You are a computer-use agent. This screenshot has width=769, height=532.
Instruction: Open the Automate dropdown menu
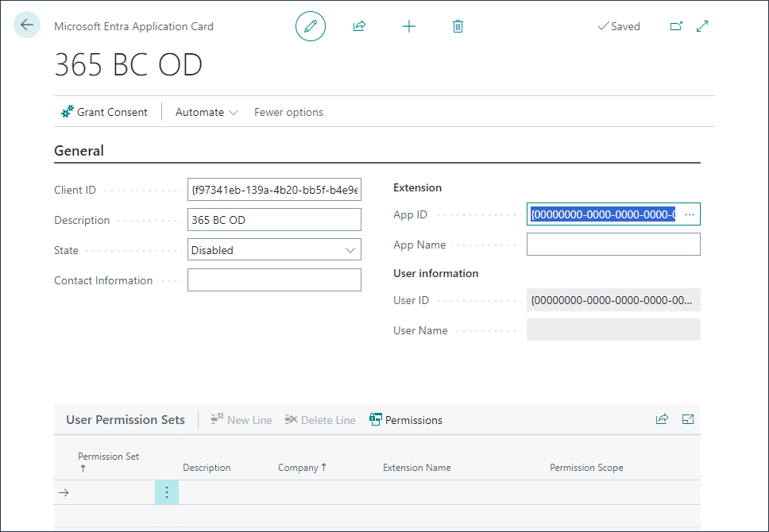point(207,112)
